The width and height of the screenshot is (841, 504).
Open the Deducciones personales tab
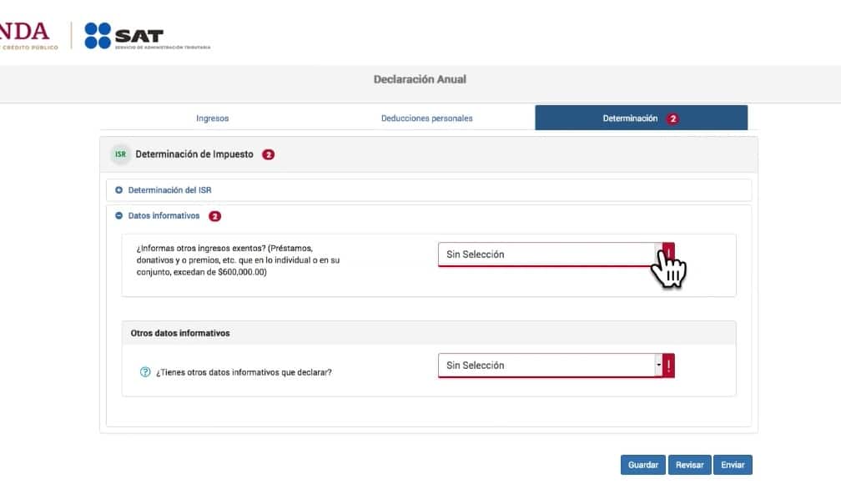(x=426, y=118)
